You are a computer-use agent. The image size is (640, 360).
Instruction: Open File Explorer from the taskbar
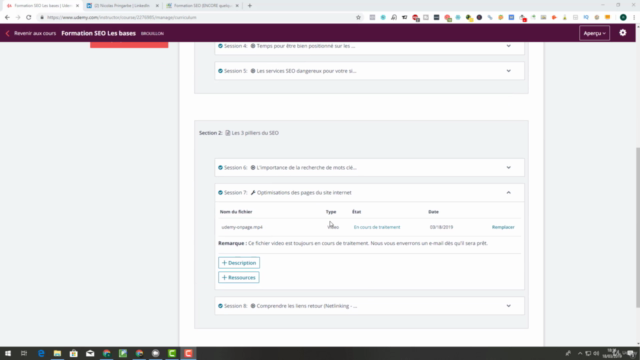tap(57, 353)
